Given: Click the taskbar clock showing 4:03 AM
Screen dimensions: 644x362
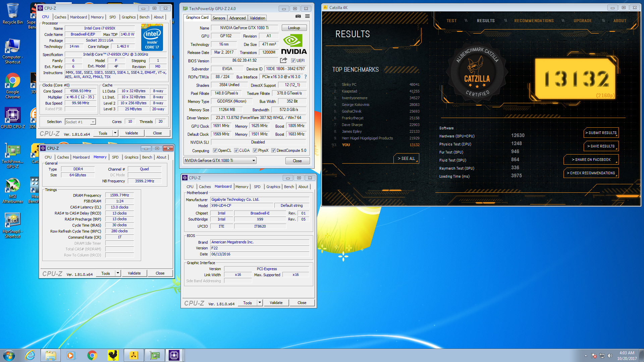Looking at the screenshot, I should (627, 356).
